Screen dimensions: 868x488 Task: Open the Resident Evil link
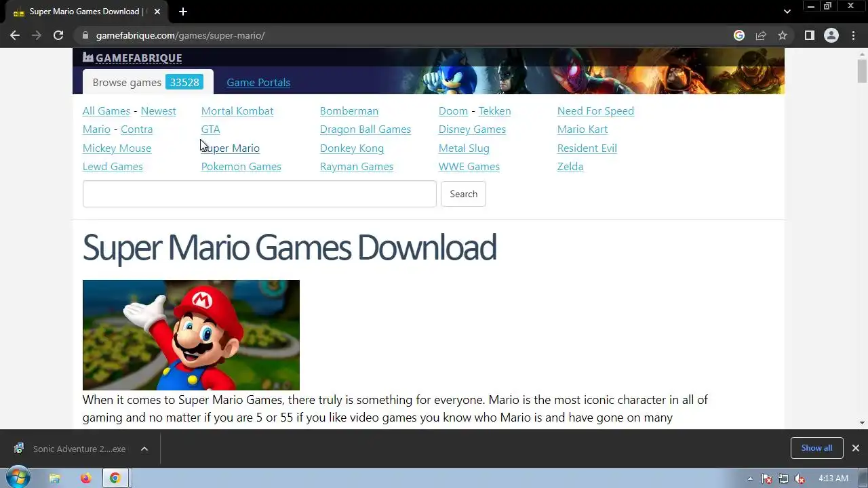587,148
